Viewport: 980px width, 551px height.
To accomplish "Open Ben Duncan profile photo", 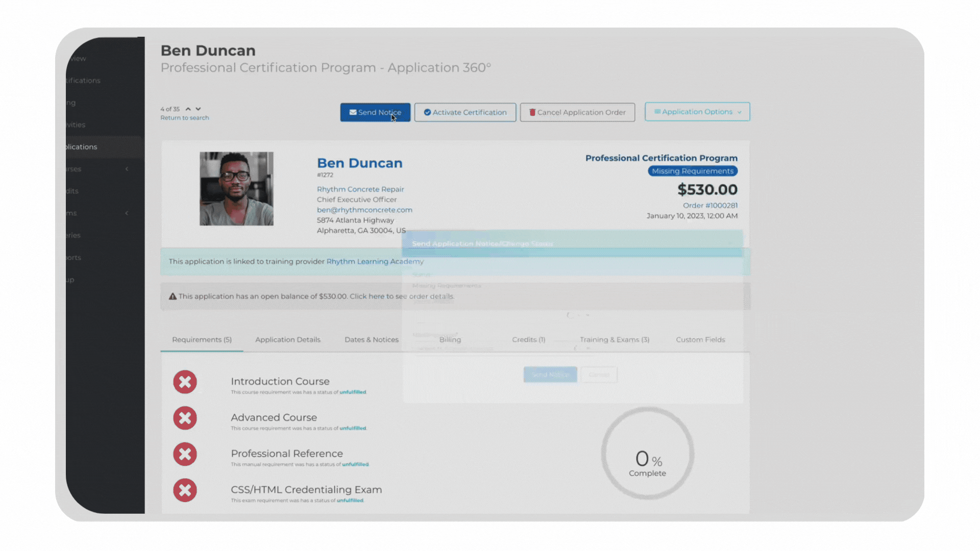I will coord(236,189).
